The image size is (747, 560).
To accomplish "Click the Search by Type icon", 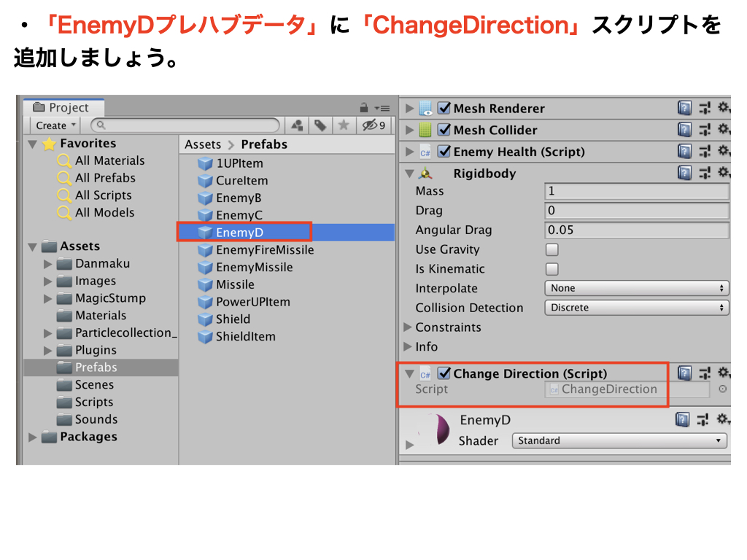I will [297, 125].
